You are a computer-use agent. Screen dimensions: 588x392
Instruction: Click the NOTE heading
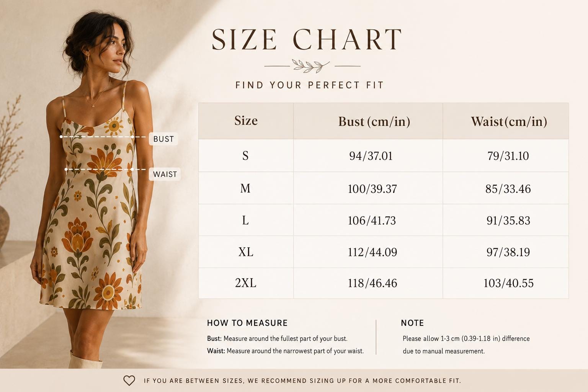[x=412, y=323]
